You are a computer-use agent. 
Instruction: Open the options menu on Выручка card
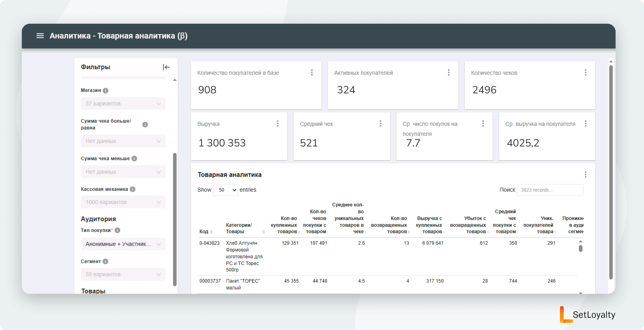[277, 123]
